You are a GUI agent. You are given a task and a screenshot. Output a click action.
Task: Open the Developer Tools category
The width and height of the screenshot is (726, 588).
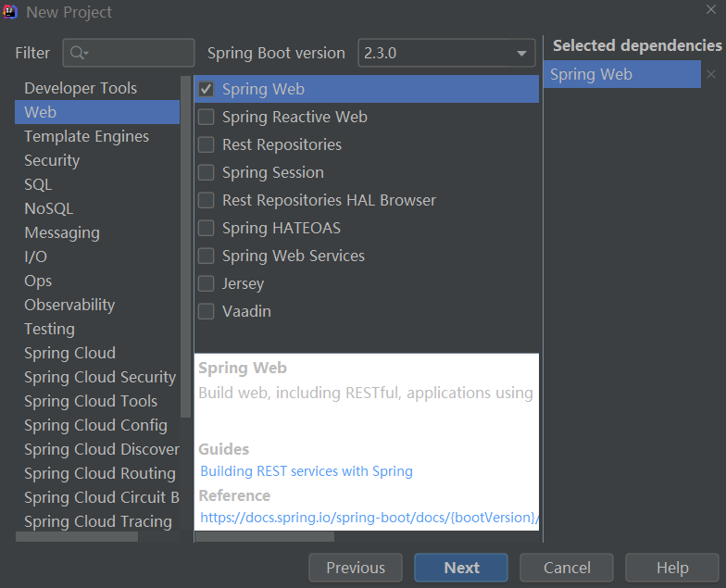(81, 89)
